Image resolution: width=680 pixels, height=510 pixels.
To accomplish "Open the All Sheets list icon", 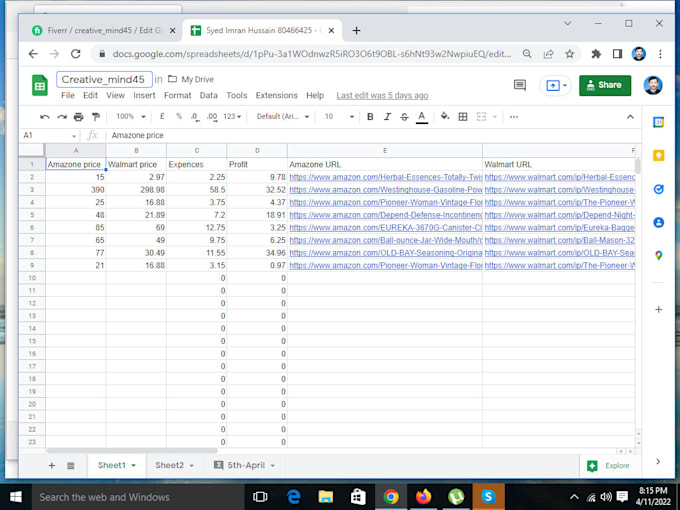I will [71, 466].
